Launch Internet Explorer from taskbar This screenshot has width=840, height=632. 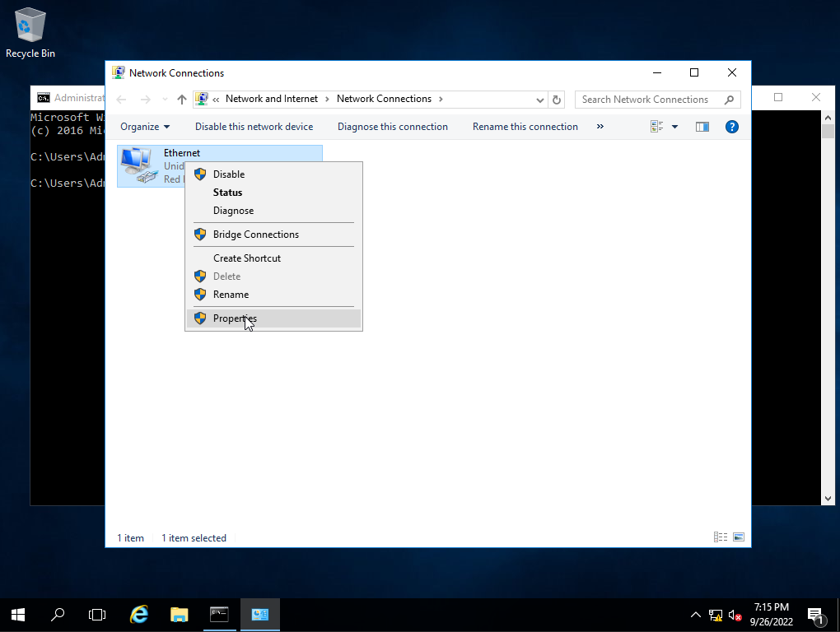[139, 616]
